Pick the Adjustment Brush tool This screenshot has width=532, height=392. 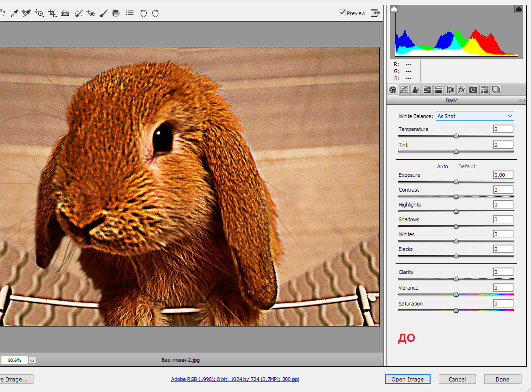click(x=103, y=13)
